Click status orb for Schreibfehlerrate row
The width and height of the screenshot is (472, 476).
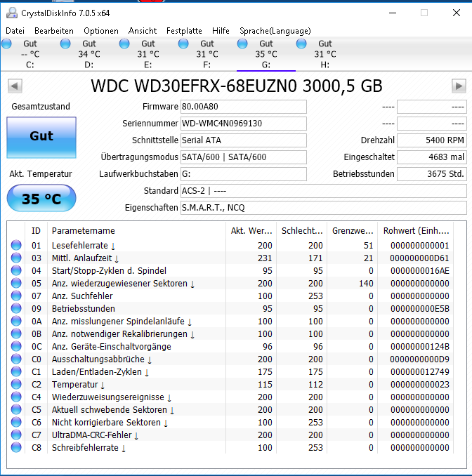click(16, 448)
